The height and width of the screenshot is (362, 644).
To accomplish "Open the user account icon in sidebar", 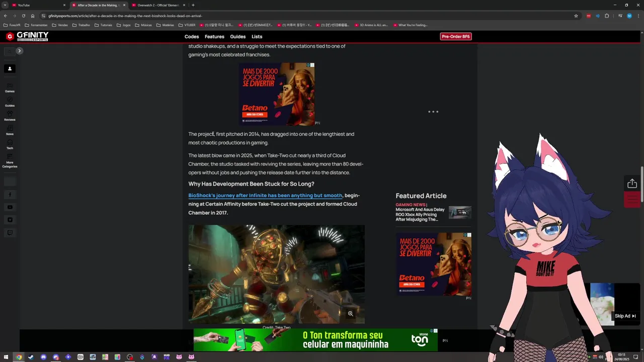I will point(10,68).
